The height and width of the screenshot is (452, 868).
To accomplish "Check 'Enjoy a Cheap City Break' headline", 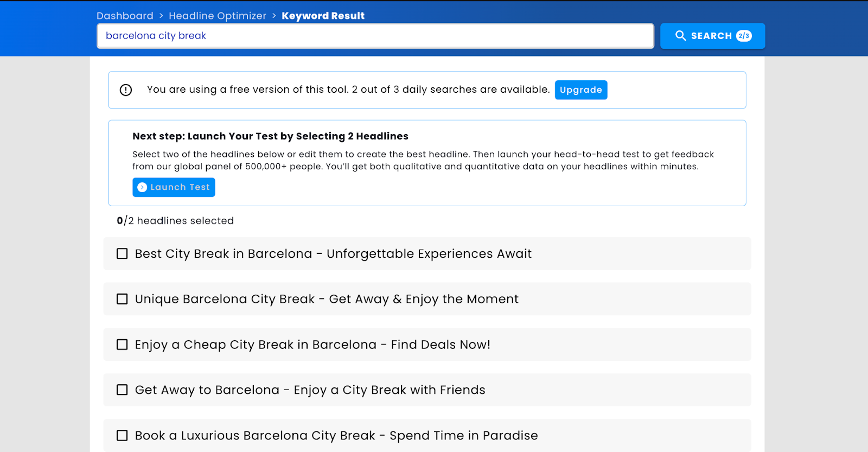I will pyautogui.click(x=122, y=345).
